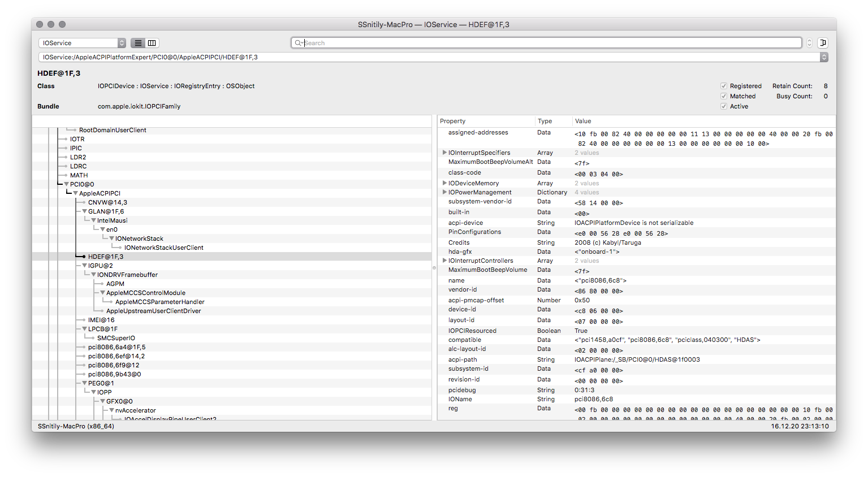
Task: Open the IOService plane dropdown
Action: coord(83,43)
